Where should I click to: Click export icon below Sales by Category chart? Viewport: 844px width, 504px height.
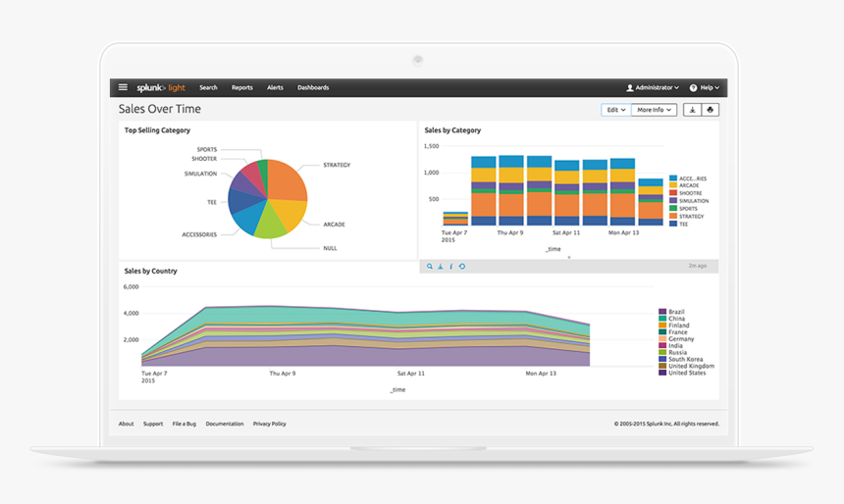[x=441, y=267]
